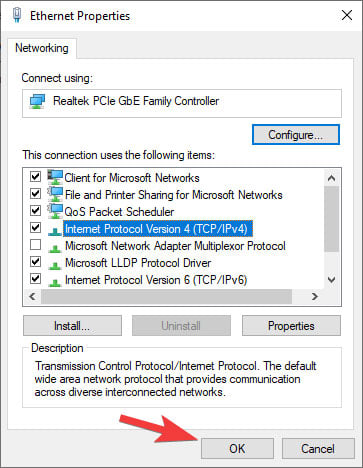Click the list's scroll down arrow

(x=331, y=280)
